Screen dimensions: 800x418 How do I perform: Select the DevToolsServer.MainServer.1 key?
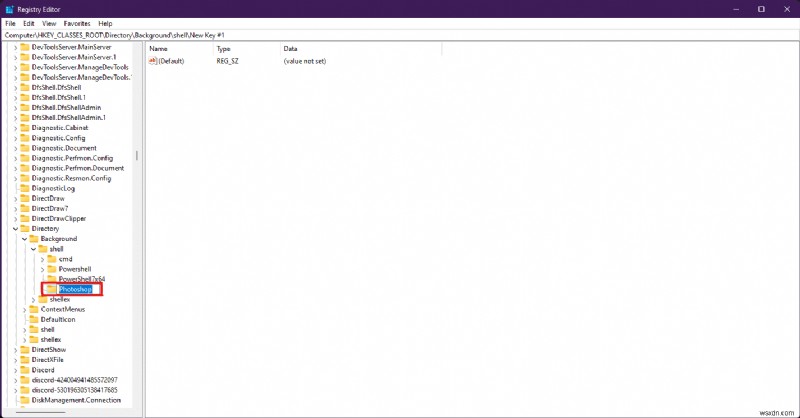coord(74,57)
